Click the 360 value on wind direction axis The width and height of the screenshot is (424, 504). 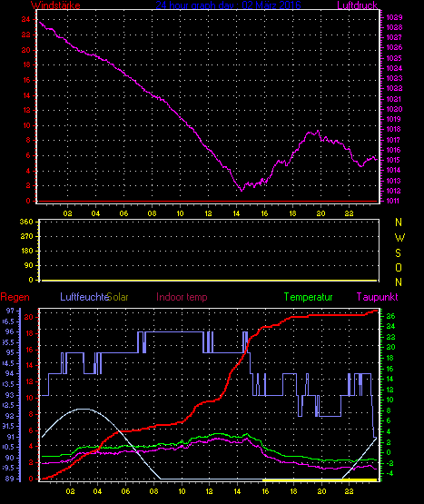point(26,222)
